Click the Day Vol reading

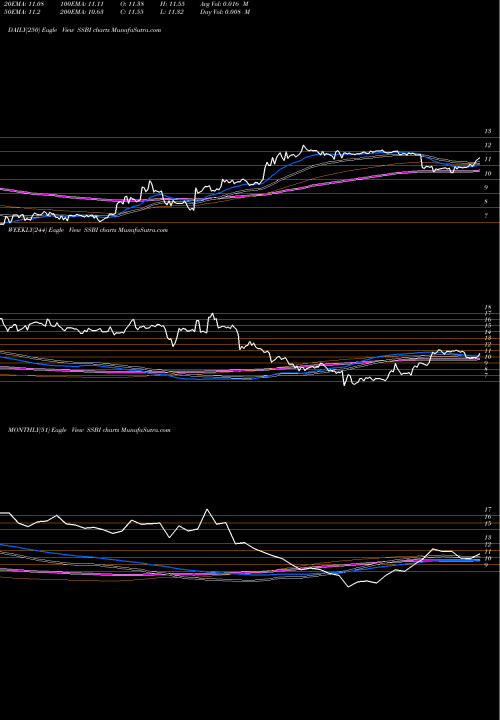225,12
